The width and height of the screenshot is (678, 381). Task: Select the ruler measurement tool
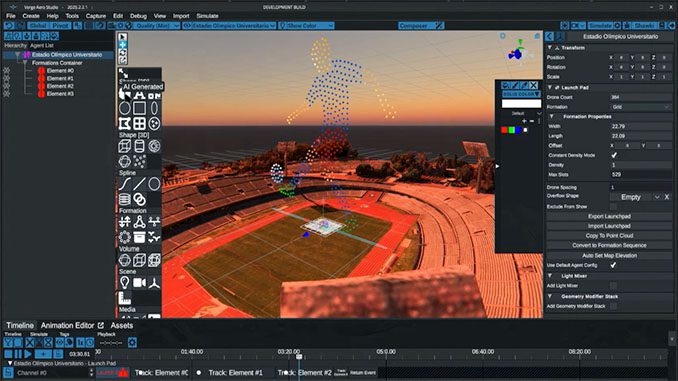tap(125, 298)
